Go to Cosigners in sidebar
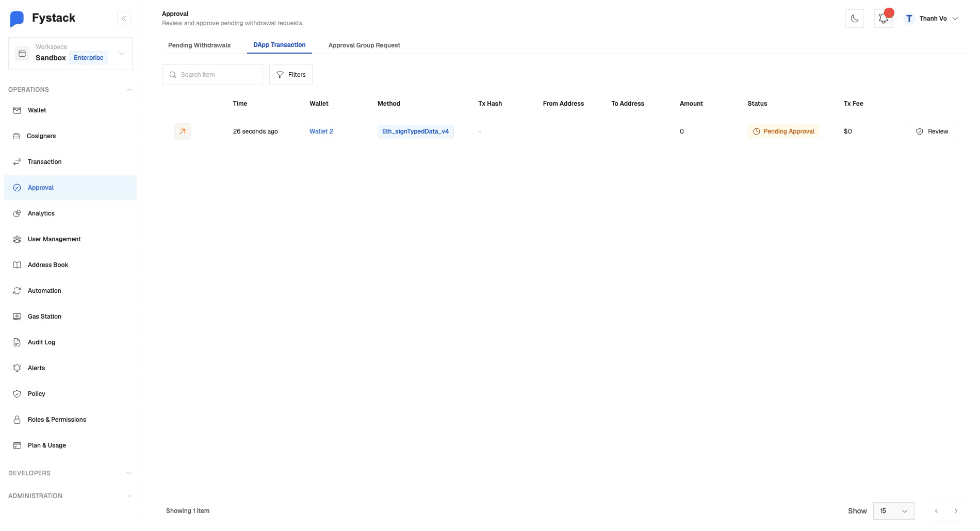980x531 pixels. [70, 136]
